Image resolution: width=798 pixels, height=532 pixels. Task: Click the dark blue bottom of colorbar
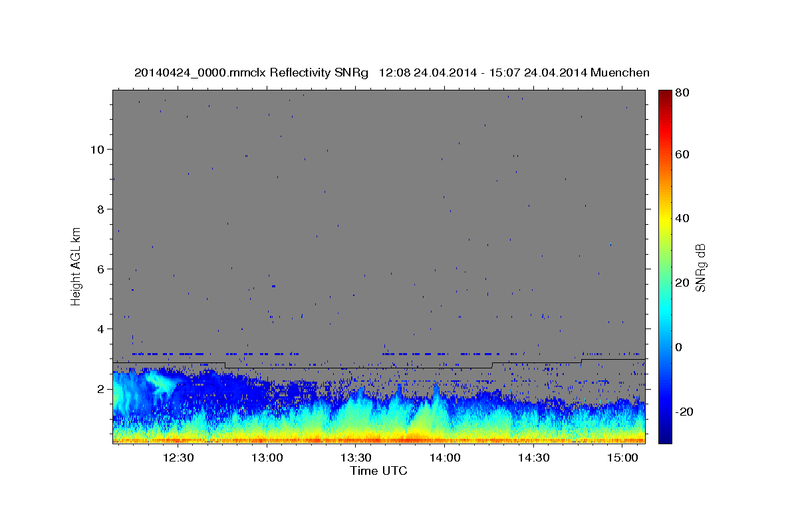point(665,436)
